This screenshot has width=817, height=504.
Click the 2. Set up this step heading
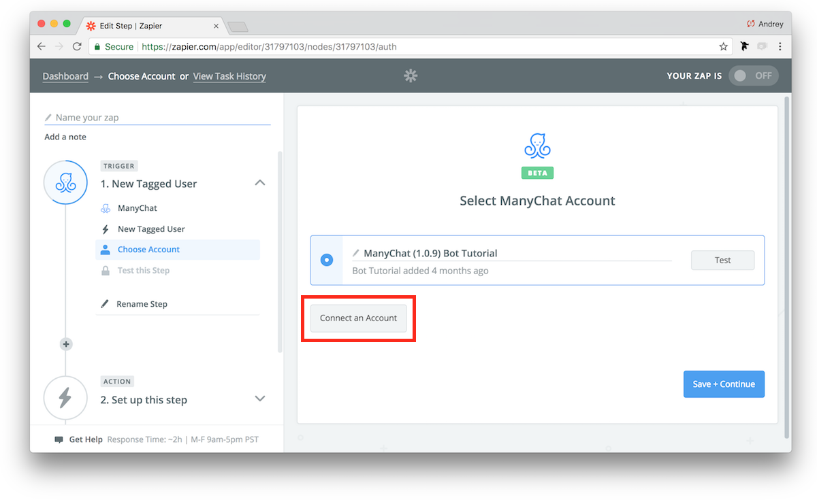144,400
